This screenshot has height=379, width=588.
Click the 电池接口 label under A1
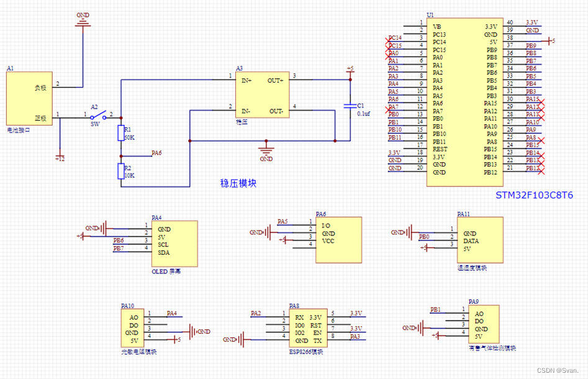click(19, 130)
